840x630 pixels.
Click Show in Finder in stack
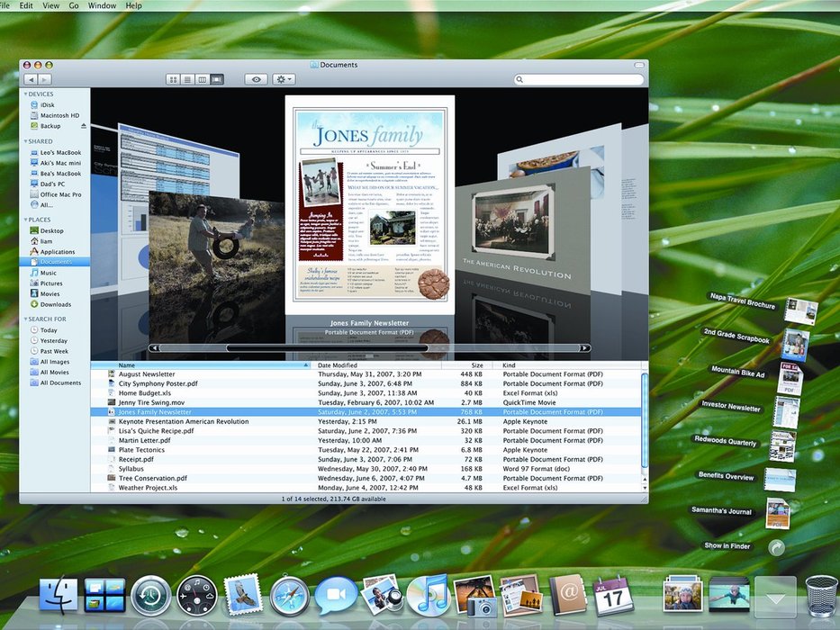pyautogui.click(x=727, y=546)
